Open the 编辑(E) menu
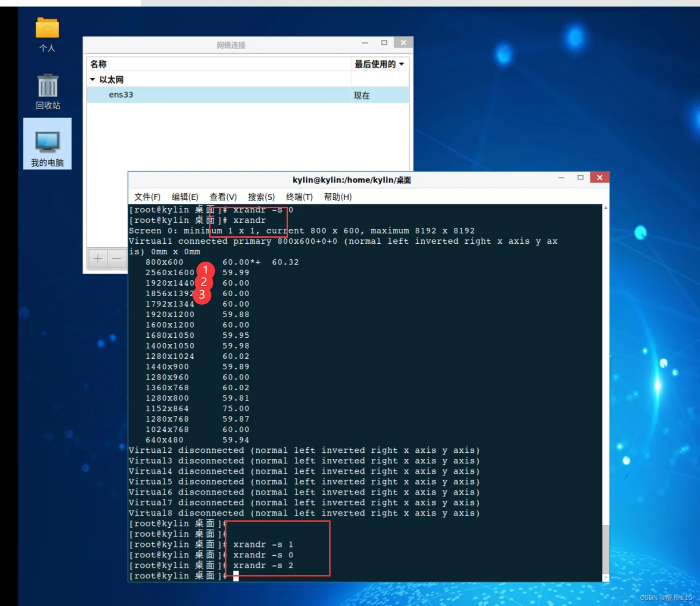700x606 pixels. [x=185, y=197]
